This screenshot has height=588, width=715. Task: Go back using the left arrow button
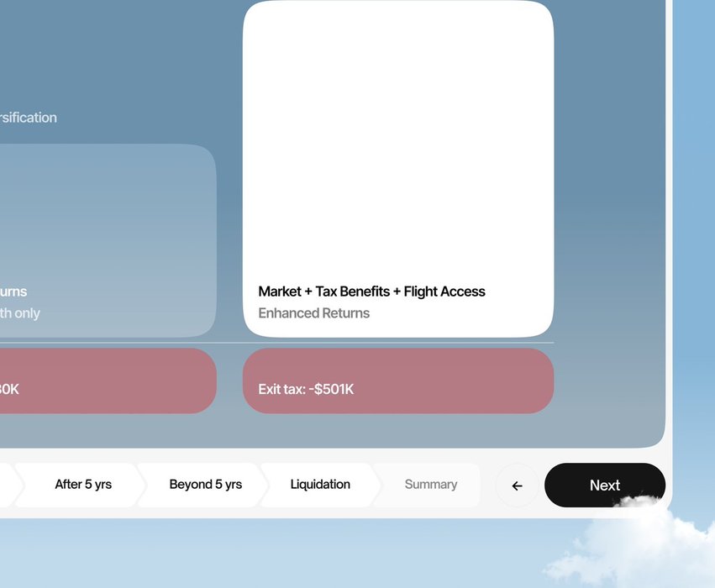click(x=517, y=486)
